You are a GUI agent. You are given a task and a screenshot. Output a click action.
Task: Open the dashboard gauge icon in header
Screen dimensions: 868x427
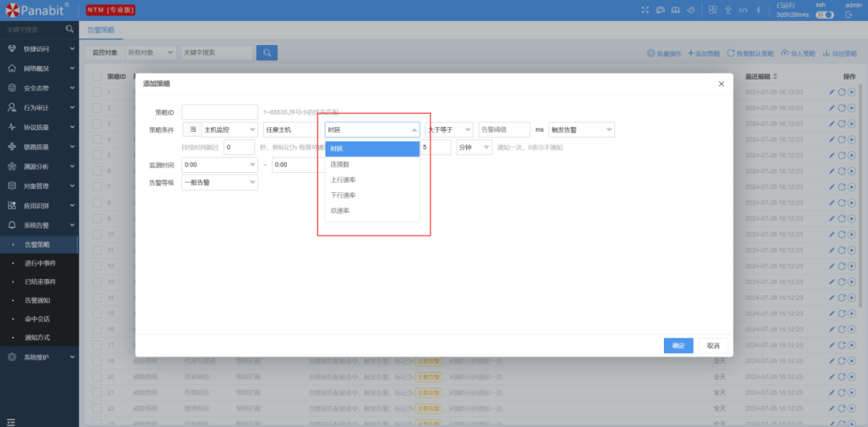click(x=660, y=10)
